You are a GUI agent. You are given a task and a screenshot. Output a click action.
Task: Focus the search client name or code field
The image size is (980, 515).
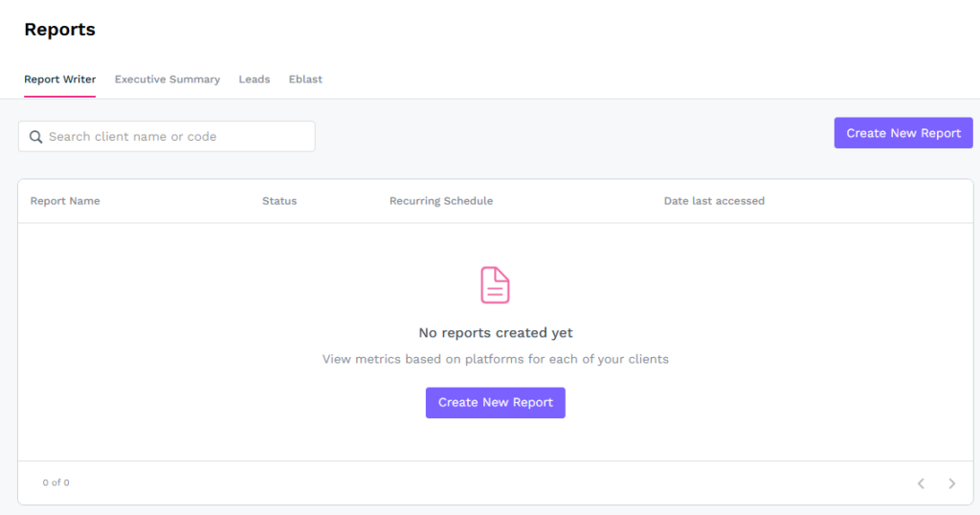pyautogui.click(x=177, y=137)
